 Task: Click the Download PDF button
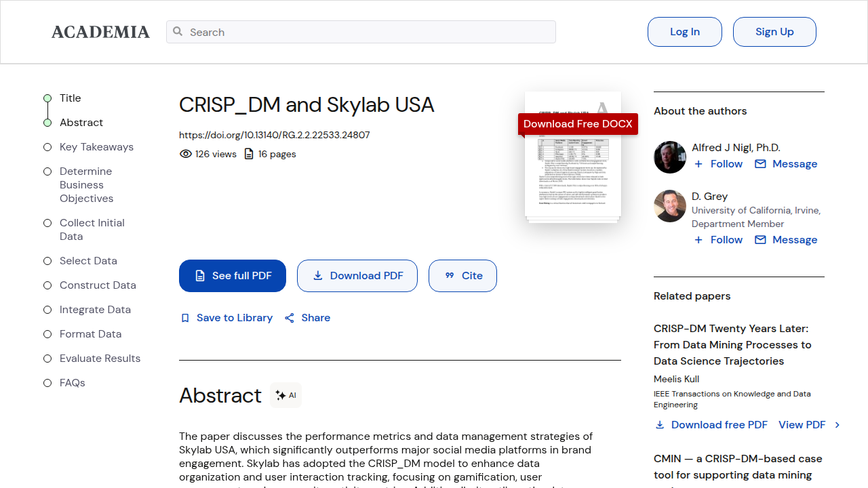(x=357, y=276)
